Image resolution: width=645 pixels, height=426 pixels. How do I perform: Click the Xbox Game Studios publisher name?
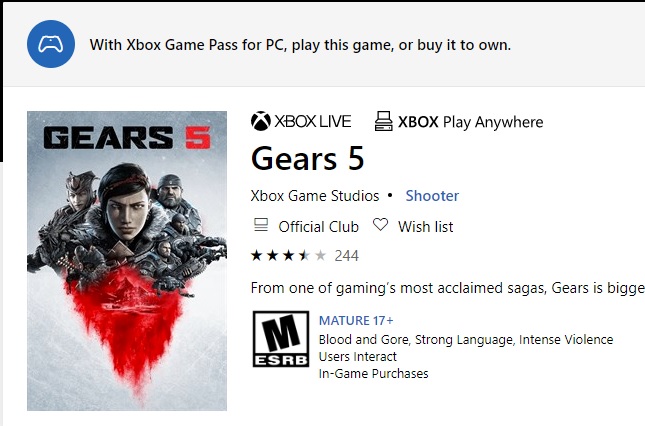pyautogui.click(x=315, y=196)
